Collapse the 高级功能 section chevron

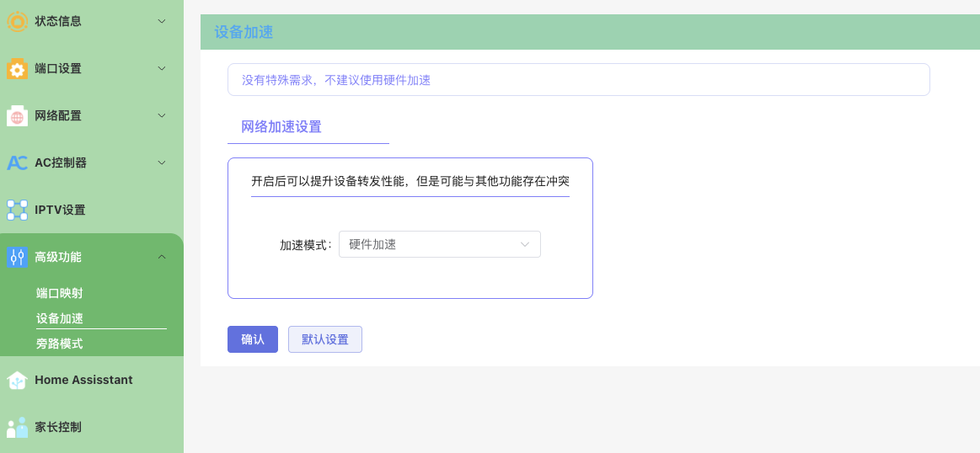(x=162, y=257)
